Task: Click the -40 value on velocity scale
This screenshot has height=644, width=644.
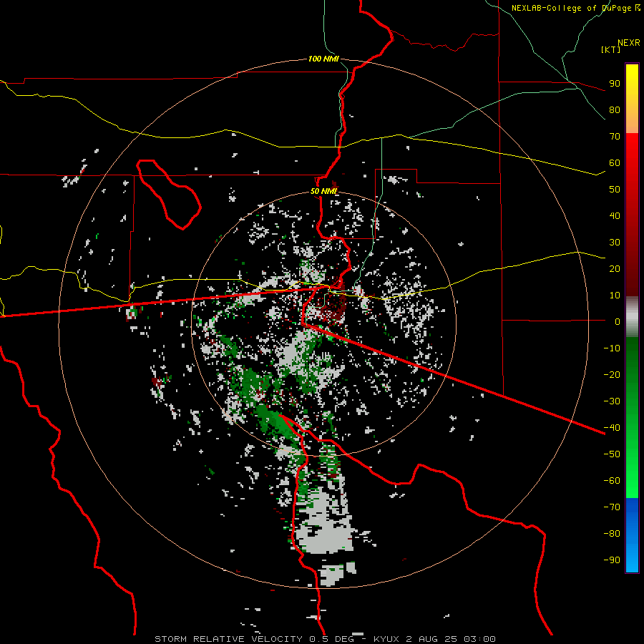Action: coord(612,428)
